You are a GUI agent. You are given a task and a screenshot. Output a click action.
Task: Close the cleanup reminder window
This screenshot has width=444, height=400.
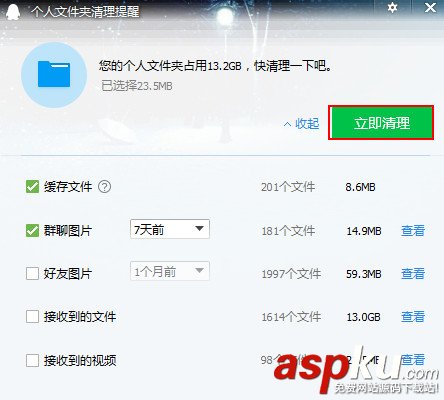[x=430, y=7]
